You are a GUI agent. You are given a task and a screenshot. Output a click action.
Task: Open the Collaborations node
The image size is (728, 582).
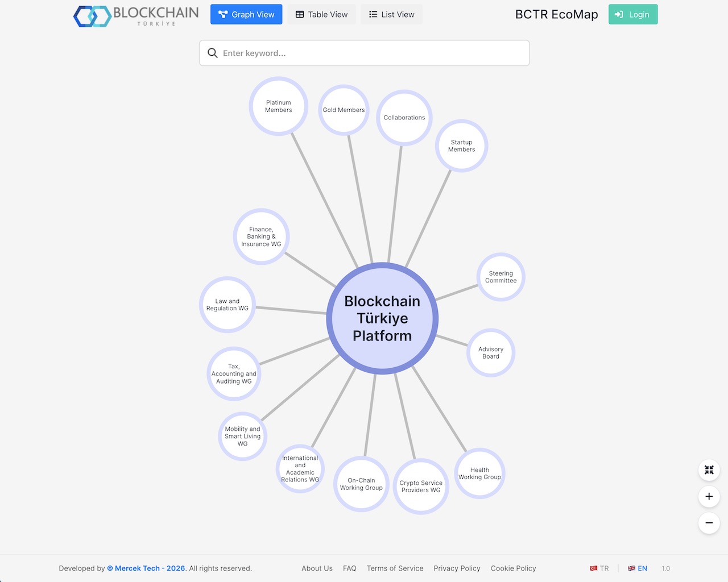pyautogui.click(x=404, y=118)
